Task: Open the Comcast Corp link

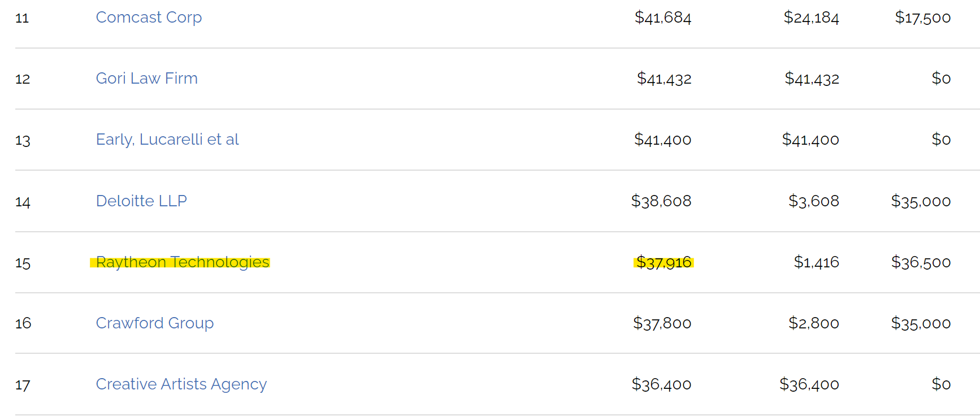Action: 149,18
